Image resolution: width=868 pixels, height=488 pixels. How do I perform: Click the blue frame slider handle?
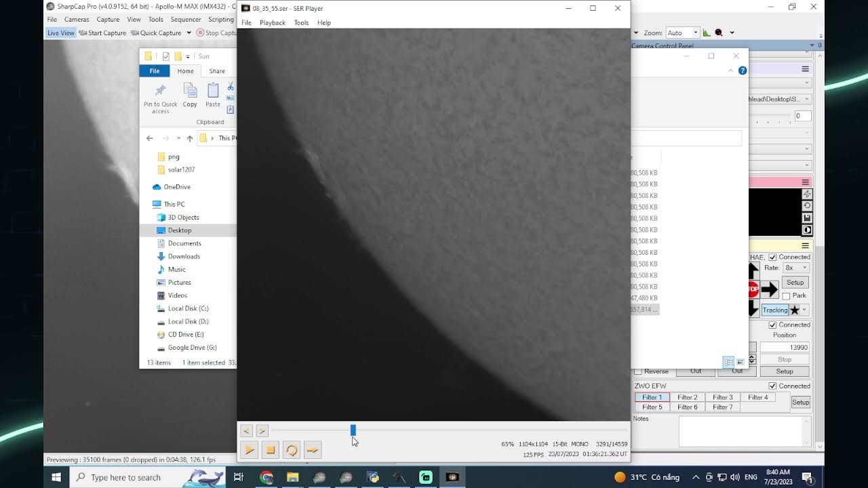[353, 430]
